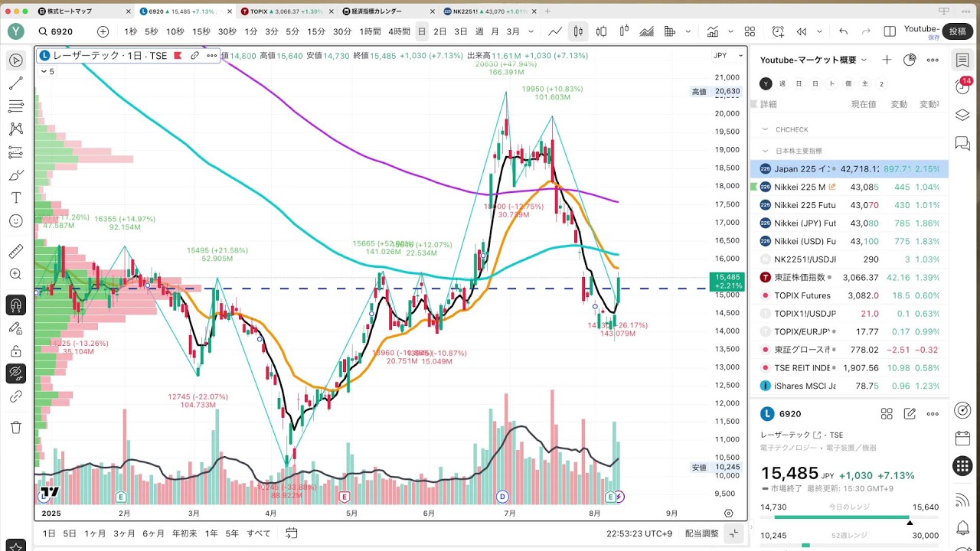Toggle hide all drawings

[x=16, y=374]
